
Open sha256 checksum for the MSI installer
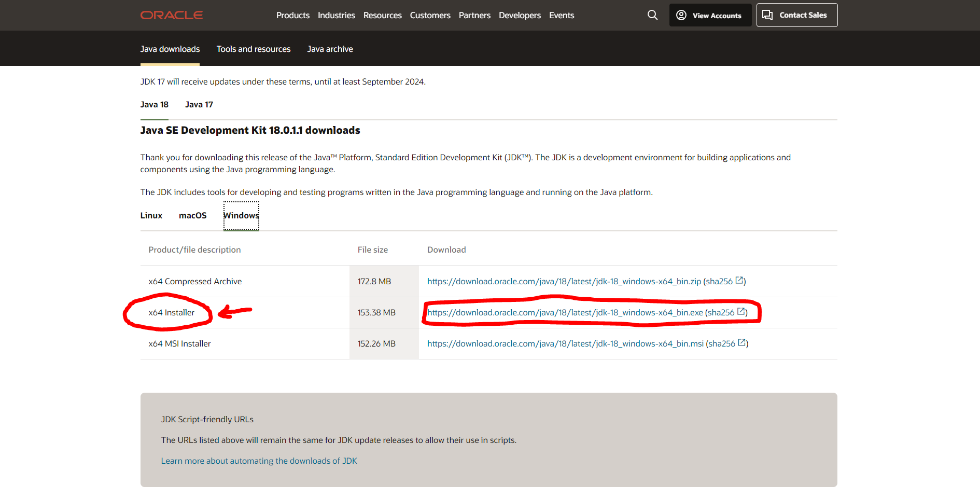pos(726,343)
